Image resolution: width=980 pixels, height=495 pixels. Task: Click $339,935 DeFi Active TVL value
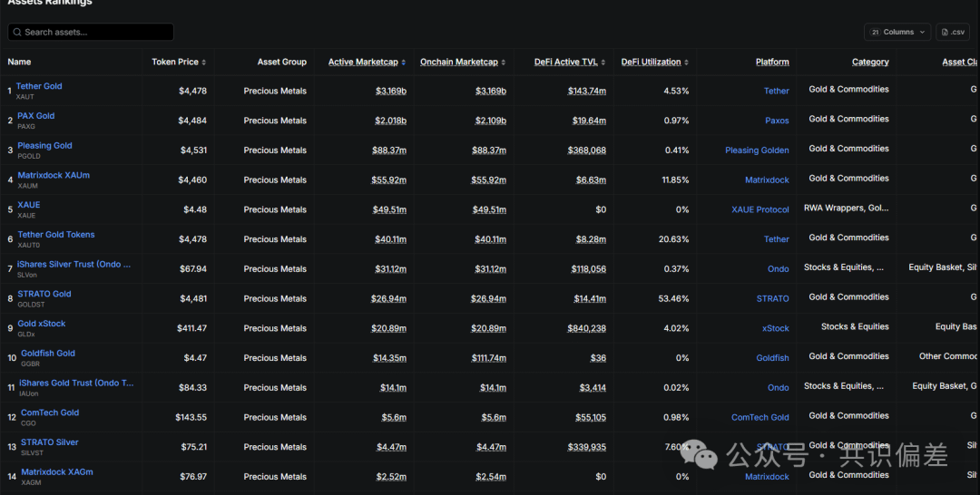(587, 447)
